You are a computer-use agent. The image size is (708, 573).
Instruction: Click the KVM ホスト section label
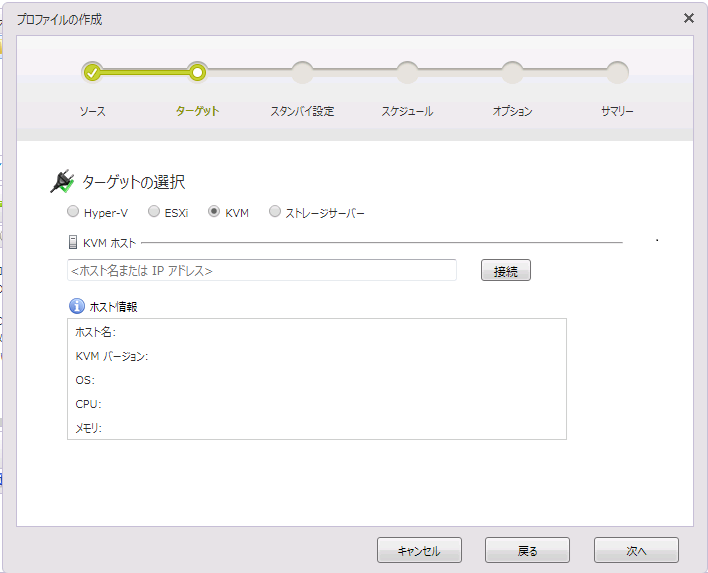pos(110,243)
